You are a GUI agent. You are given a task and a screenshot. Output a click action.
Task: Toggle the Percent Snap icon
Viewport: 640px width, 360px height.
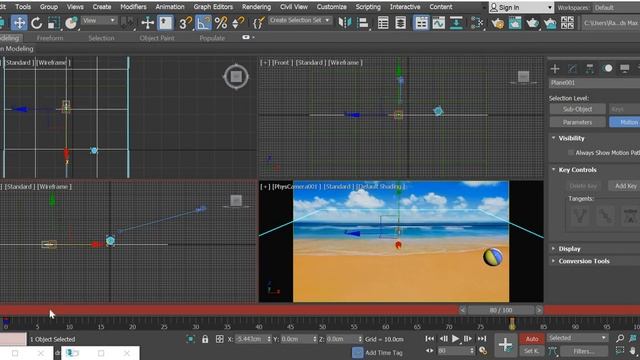point(221,23)
